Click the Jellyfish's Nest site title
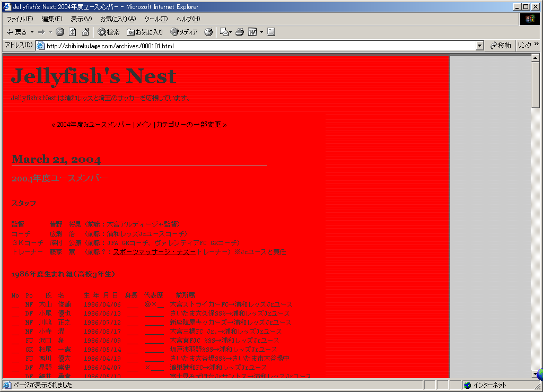The height and width of the screenshot is (392, 543). [x=93, y=76]
